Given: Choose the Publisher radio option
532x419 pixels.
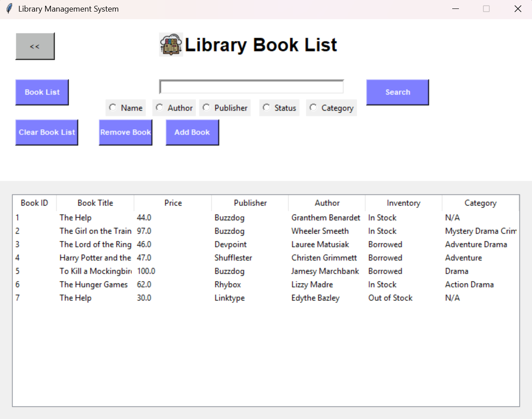Looking at the screenshot, I should [x=225, y=108].
